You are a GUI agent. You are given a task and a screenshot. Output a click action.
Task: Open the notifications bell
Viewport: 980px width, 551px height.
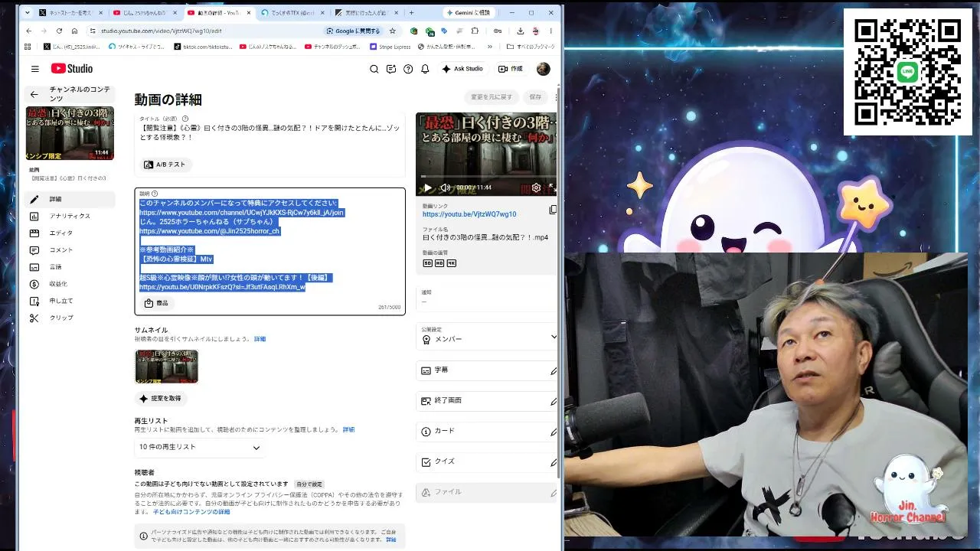(x=425, y=69)
